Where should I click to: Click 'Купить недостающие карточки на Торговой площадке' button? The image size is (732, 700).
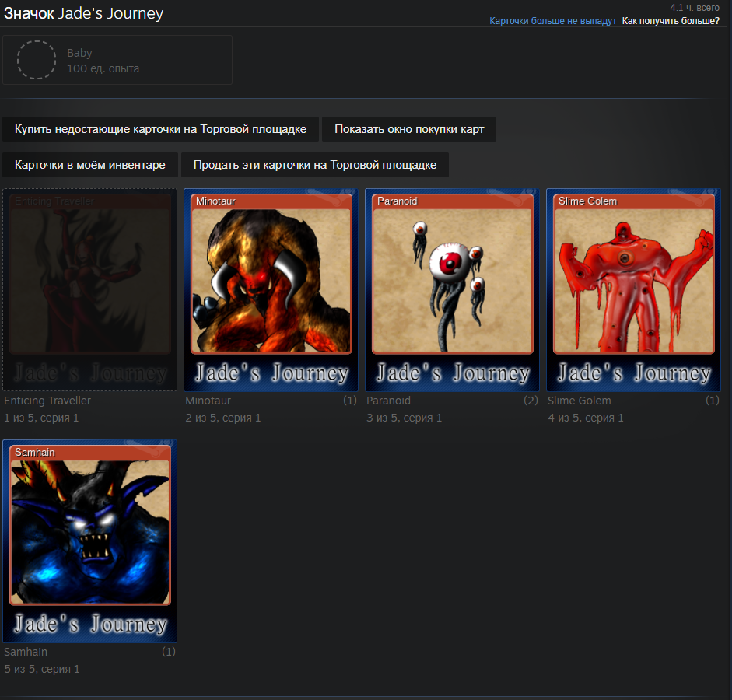point(160,129)
